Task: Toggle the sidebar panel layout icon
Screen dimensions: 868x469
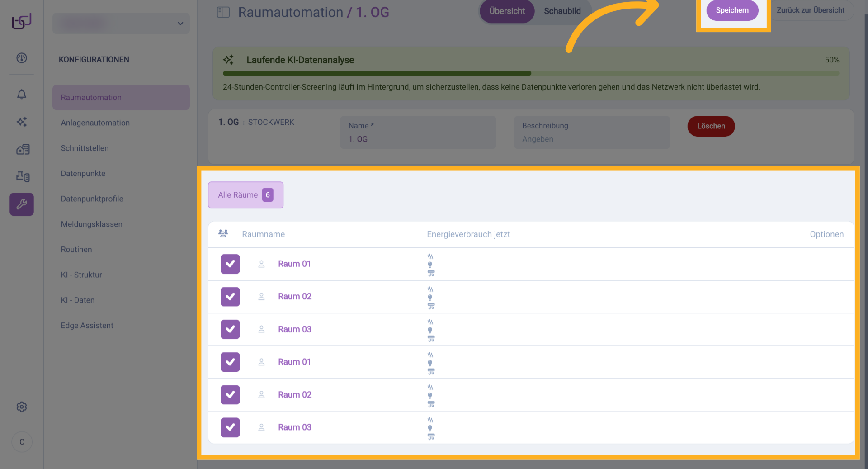Action: point(223,12)
